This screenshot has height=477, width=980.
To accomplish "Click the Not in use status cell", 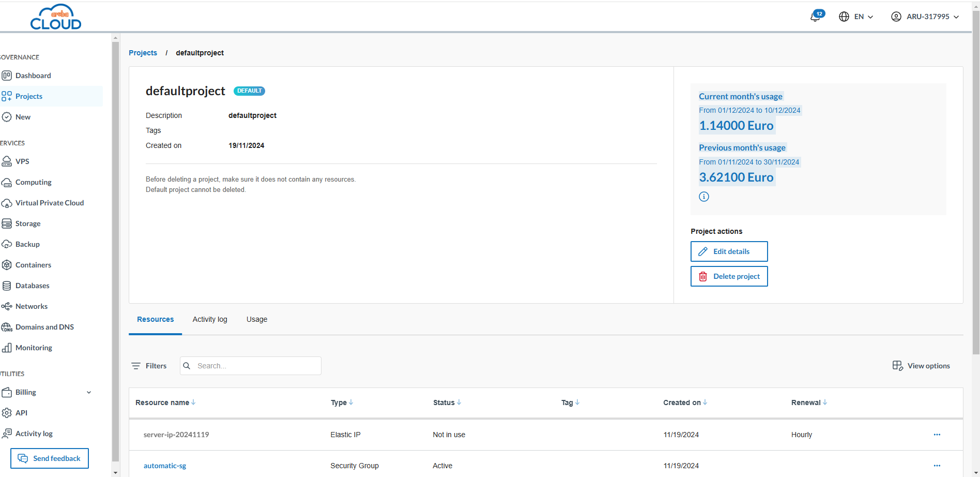I will pos(449,435).
